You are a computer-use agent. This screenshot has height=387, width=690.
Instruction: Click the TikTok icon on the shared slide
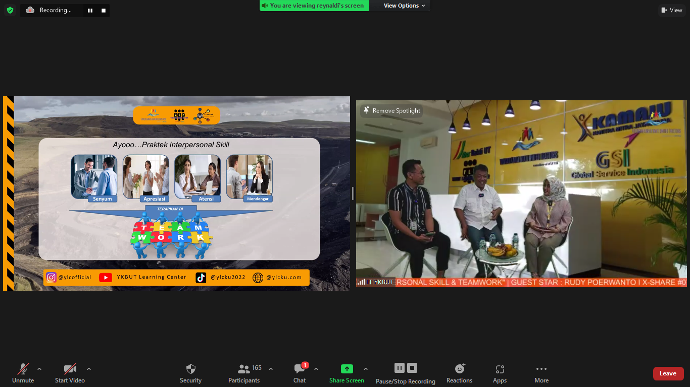(x=201, y=277)
